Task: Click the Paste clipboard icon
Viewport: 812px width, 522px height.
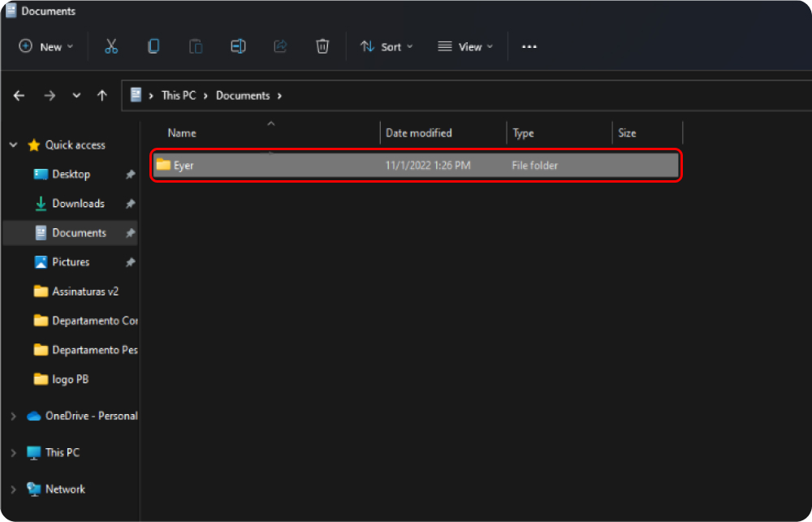Action: 196,46
